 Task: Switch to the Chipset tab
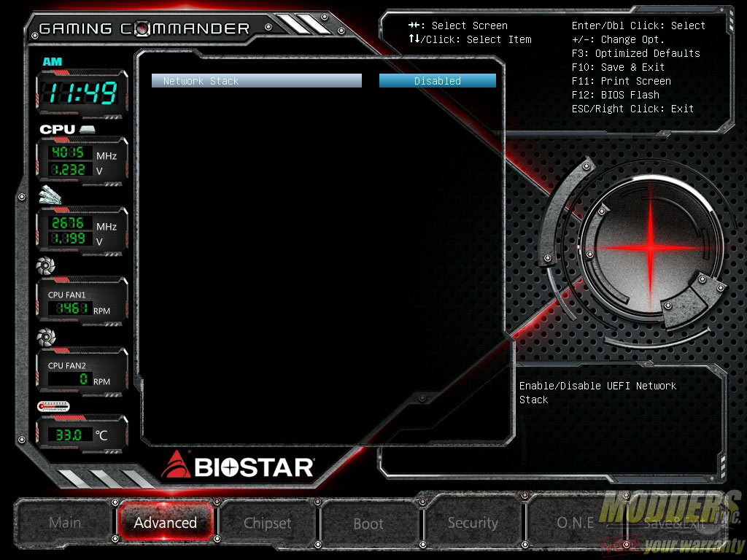[x=267, y=523]
